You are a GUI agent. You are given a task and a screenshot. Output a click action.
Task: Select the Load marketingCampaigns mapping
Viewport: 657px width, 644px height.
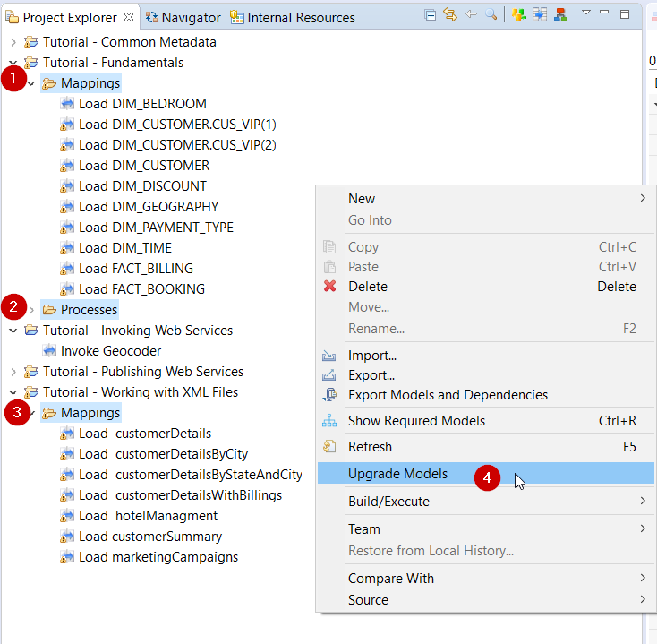coord(158,557)
